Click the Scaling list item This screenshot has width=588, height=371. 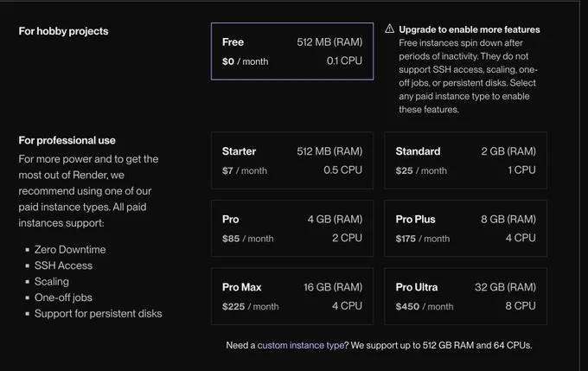[52, 282]
